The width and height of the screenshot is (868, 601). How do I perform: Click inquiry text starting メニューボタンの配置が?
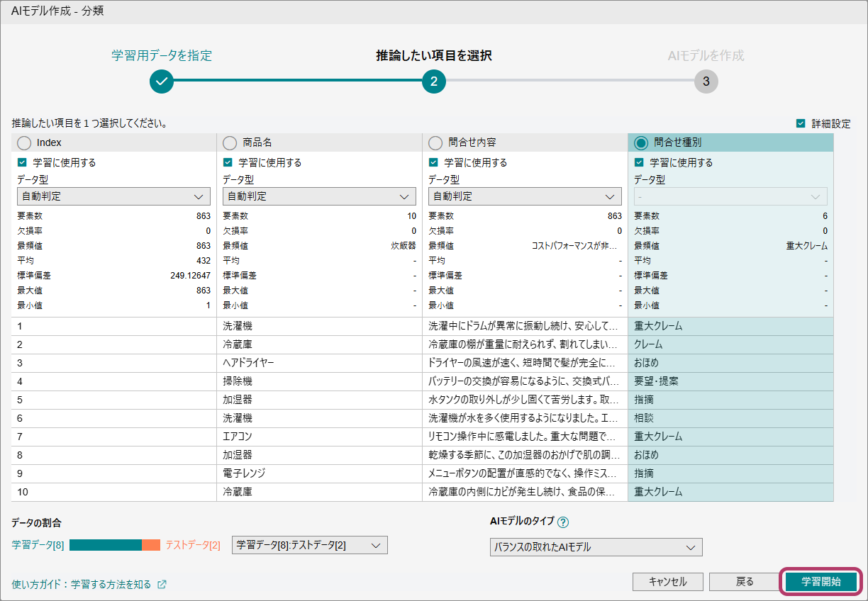click(525, 473)
